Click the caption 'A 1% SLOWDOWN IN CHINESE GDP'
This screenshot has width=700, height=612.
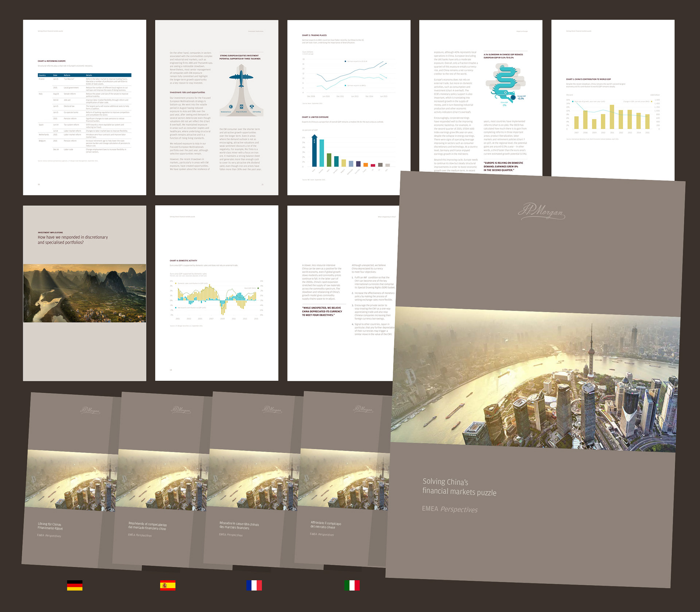click(503, 56)
